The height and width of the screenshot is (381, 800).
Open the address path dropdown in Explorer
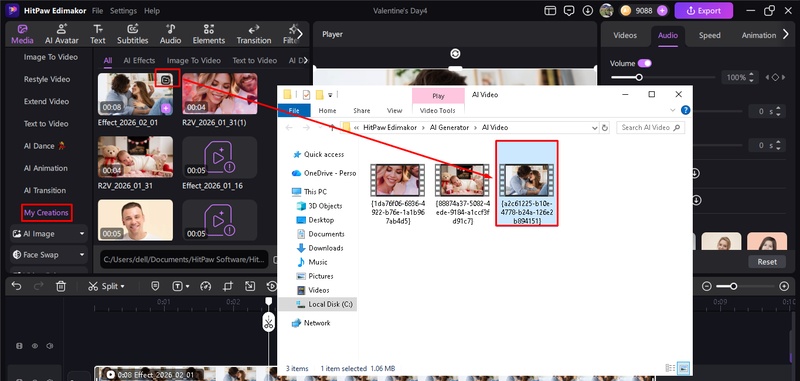point(594,128)
